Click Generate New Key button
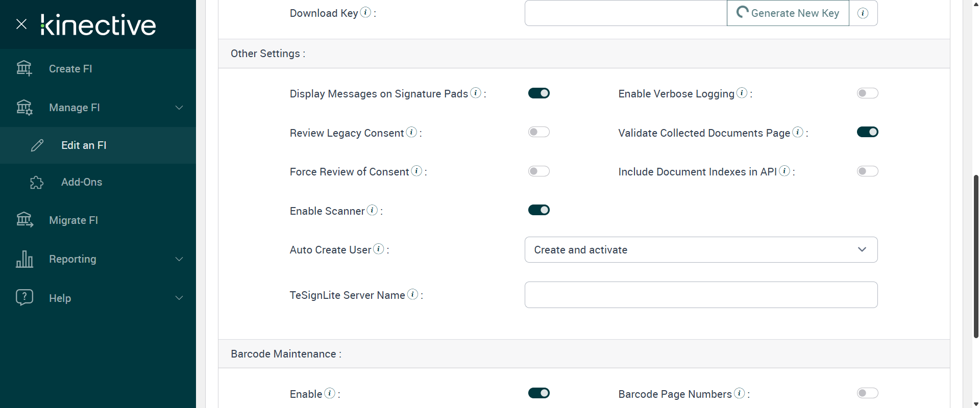This screenshot has width=980, height=408. coord(788,13)
